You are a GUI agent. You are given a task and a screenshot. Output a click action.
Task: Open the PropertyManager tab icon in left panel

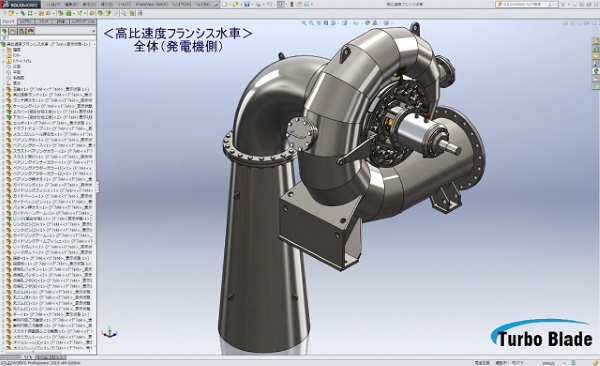pyautogui.click(x=13, y=31)
